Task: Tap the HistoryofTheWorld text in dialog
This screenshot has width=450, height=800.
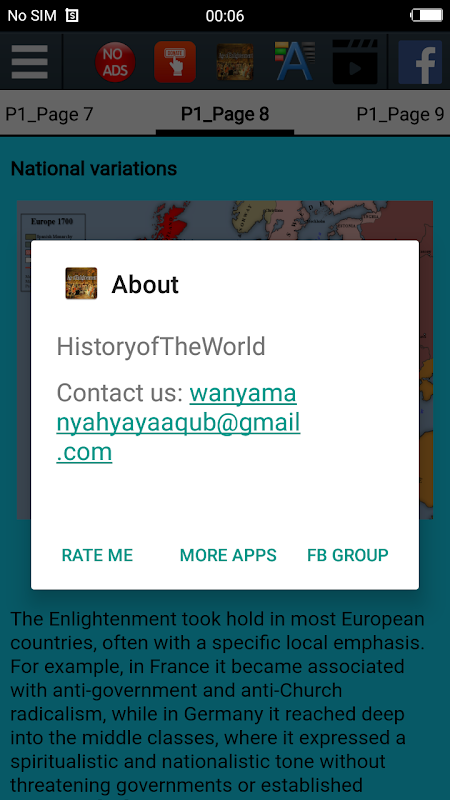Action: (161, 347)
